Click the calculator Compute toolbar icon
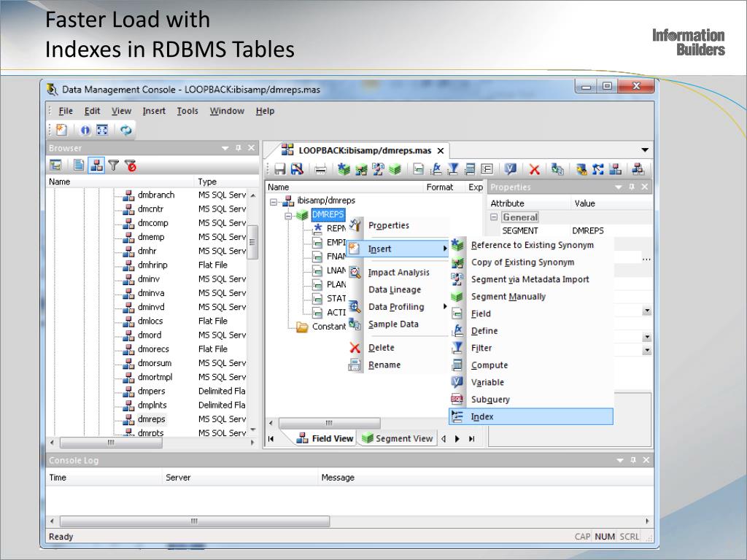The width and height of the screenshot is (747, 560). pyautogui.click(x=470, y=169)
